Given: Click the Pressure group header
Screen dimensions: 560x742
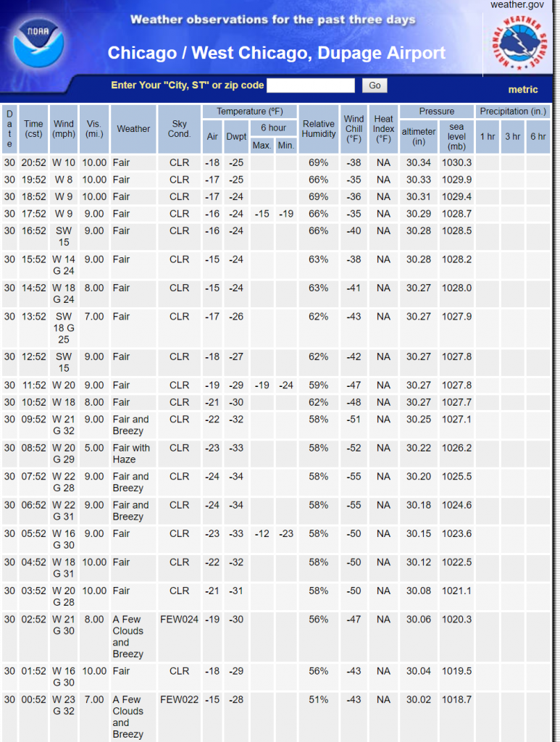Looking at the screenshot, I should click(x=437, y=112).
